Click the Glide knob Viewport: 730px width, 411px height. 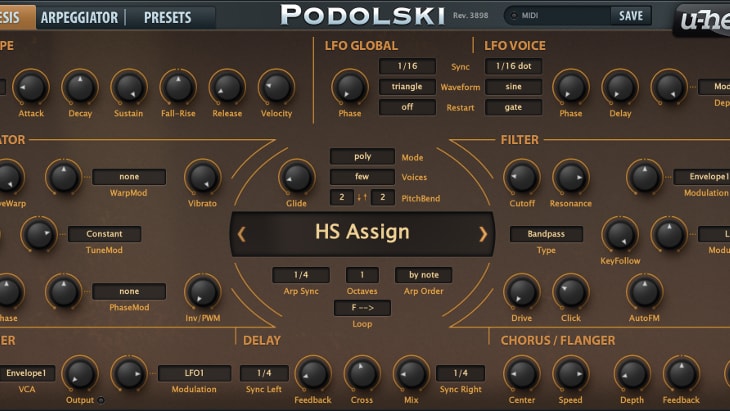[297, 177]
